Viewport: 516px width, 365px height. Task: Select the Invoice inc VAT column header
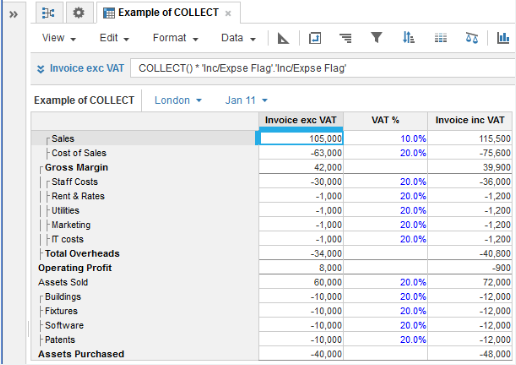point(470,120)
